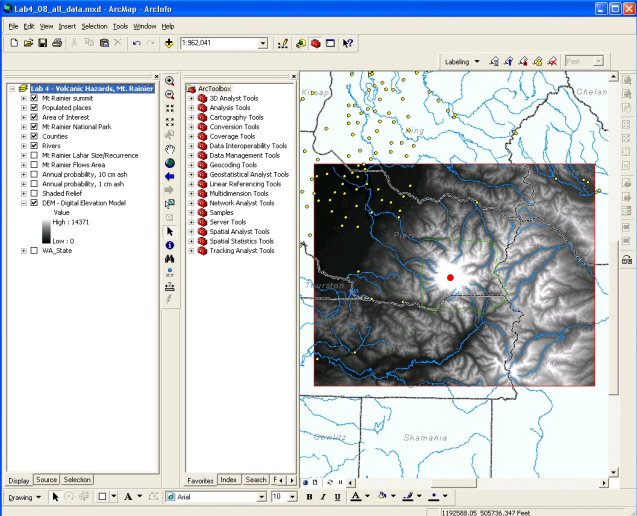Open the Selection menu
Image resolution: width=637 pixels, height=516 pixels.
click(x=94, y=26)
